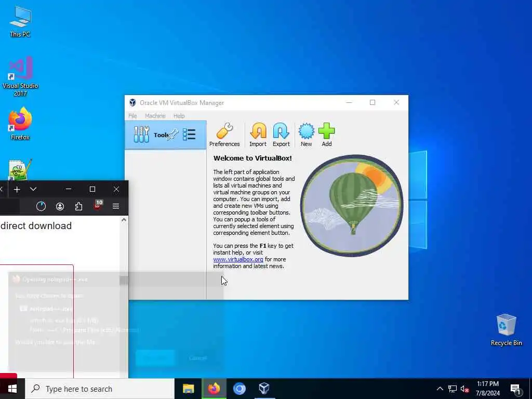This screenshot has width=532, height=399.
Task: Click the muted volume tray icon
Action: (x=464, y=389)
